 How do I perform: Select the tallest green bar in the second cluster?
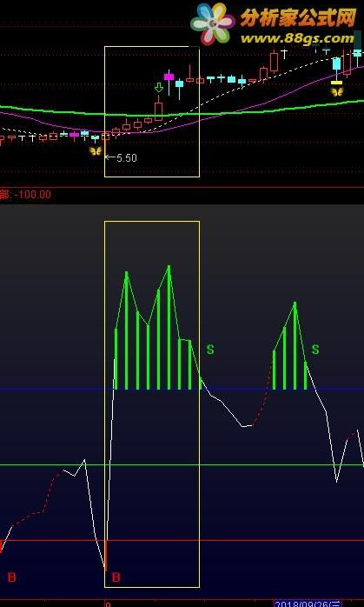click(x=295, y=345)
